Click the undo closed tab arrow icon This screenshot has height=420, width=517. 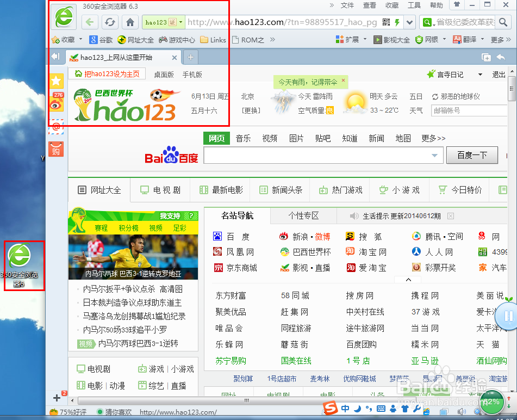point(501,57)
